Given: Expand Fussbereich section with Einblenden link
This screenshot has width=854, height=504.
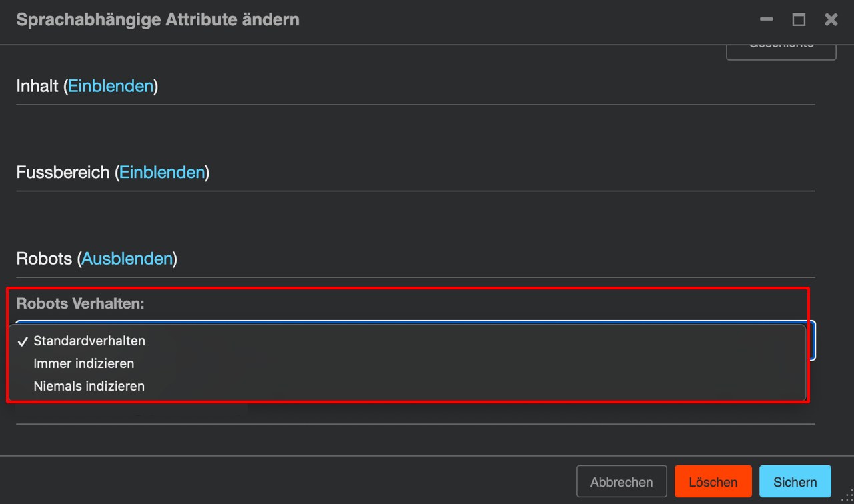Looking at the screenshot, I should click(162, 172).
